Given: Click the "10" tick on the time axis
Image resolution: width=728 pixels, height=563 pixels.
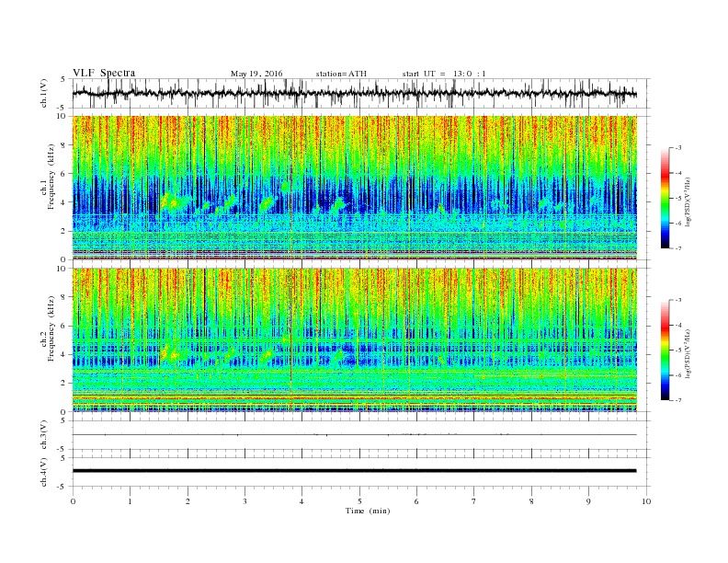Looking at the screenshot, I should (x=646, y=501).
